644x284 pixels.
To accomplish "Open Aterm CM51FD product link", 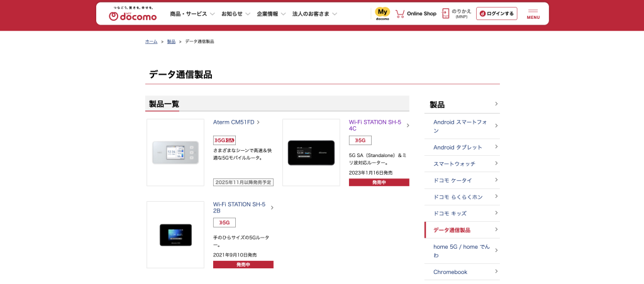I will [236, 122].
